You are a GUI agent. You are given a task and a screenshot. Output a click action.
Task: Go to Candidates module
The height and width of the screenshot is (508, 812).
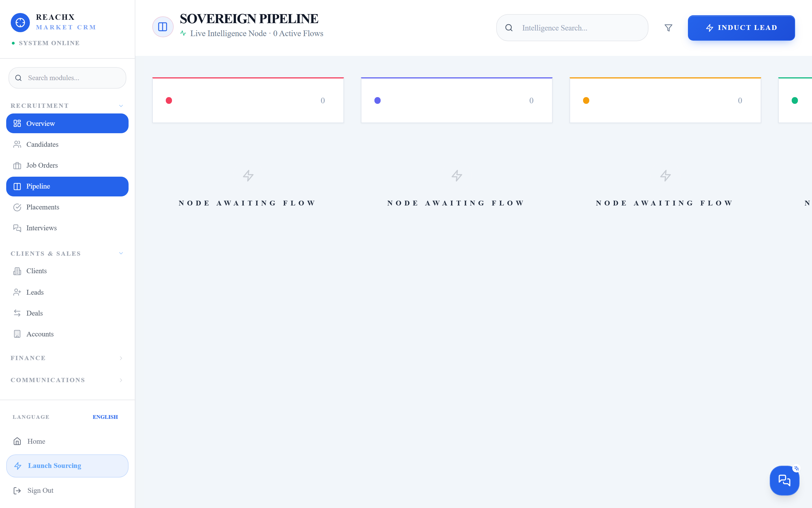tap(67, 144)
